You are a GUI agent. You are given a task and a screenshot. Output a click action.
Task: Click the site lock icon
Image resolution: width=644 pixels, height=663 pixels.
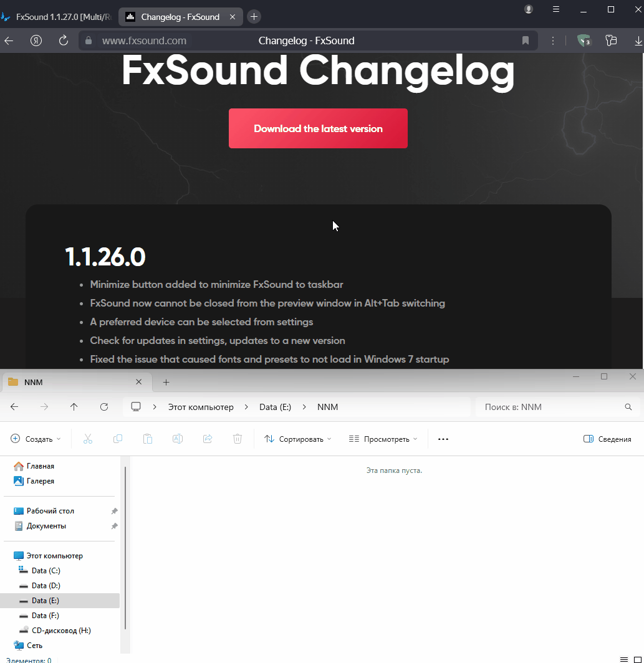[89, 41]
